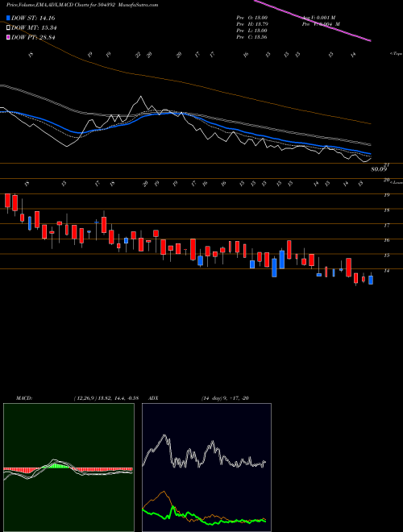This screenshot has height=532, width=403.
Task: Click the MACD parameters '(12,26,9) 13.82, 14.4, -0.58'
Action: pyautogui.click(x=106, y=398)
